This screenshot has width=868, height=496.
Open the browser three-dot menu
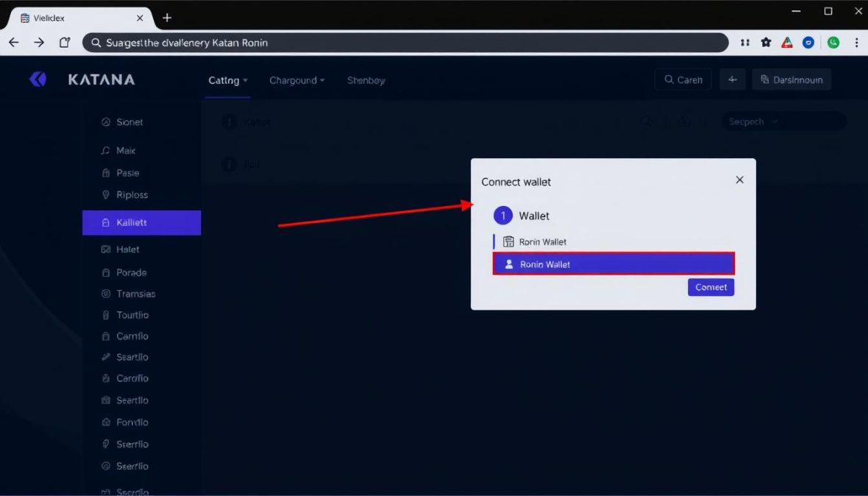tap(856, 43)
